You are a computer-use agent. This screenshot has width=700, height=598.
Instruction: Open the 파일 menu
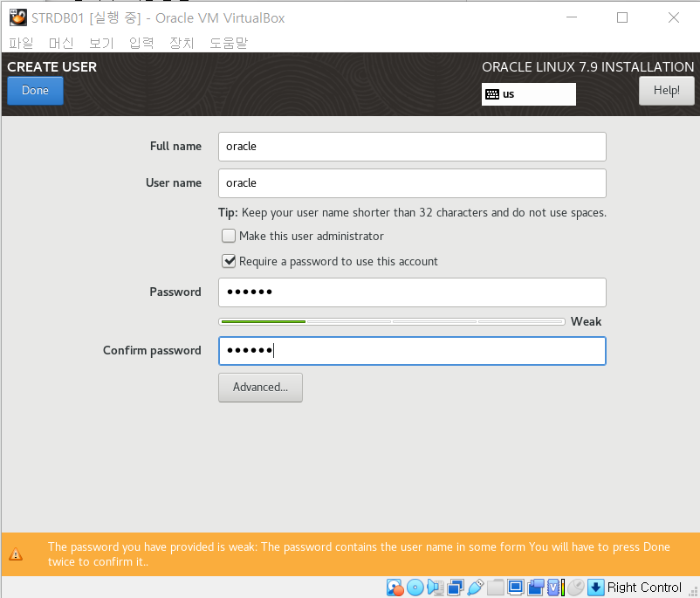click(21, 43)
